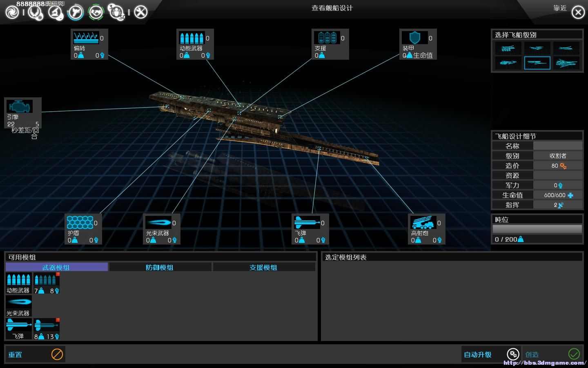The height and width of the screenshot is (368, 588).
Task: Open the empire laurel wreath icon
Action: coord(35,12)
